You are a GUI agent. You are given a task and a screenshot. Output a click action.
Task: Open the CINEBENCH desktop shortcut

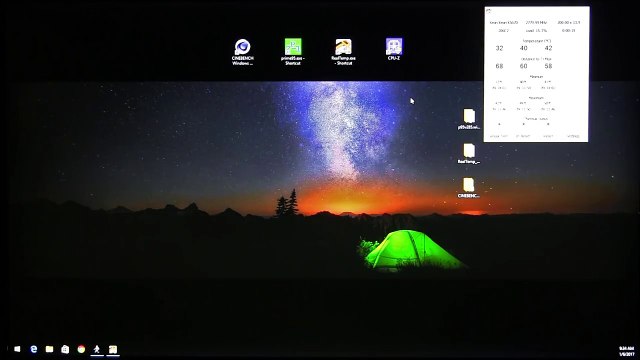coord(242,52)
